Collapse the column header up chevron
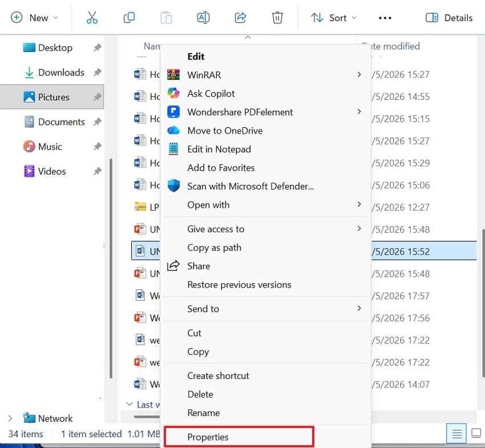The height and width of the screenshot is (448, 485). click(248, 38)
